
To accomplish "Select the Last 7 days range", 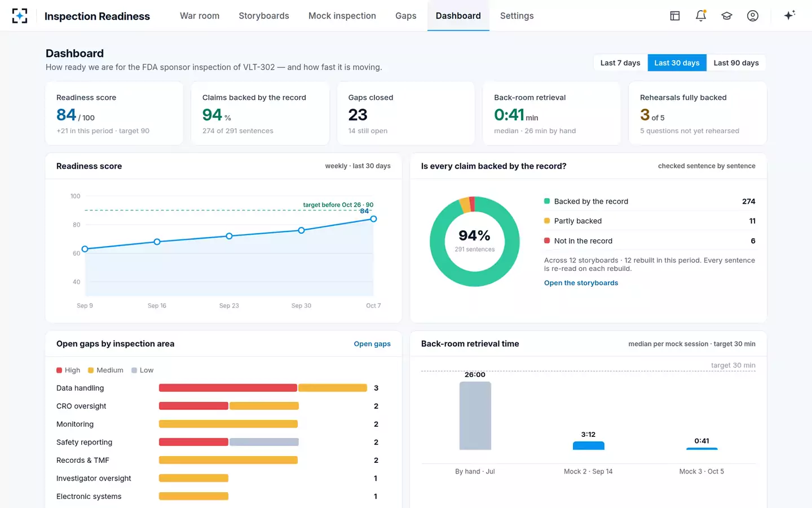I will (x=620, y=63).
